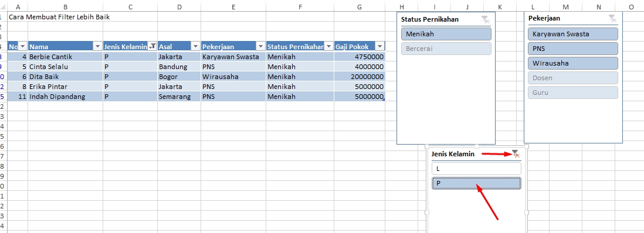Viewport: 644px width, 233px height.
Task: Toggle Wirausaha in Pekerjaan slicer
Action: [573, 63]
